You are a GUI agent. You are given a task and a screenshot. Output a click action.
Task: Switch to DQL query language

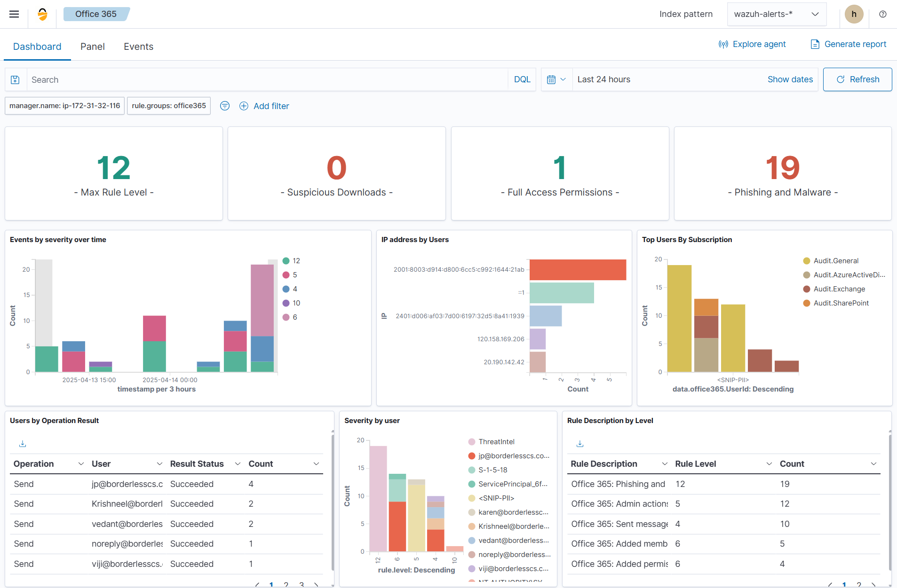click(522, 79)
